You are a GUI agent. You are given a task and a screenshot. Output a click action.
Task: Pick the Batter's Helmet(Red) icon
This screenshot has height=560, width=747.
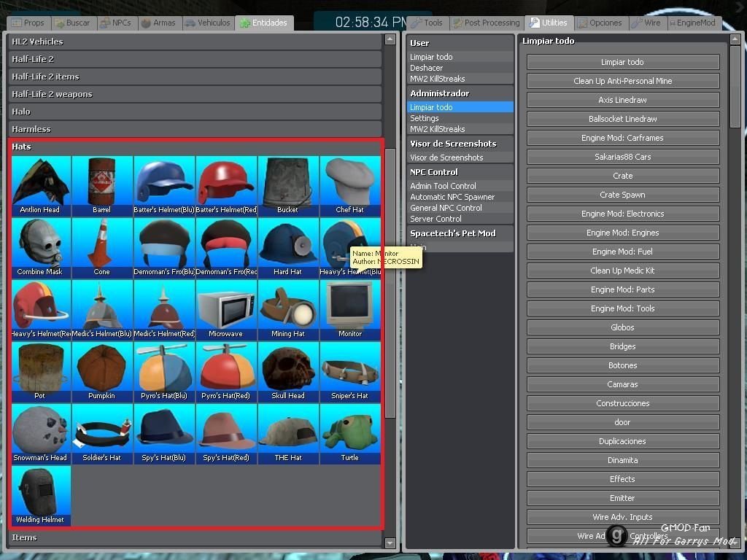(226, 186)
